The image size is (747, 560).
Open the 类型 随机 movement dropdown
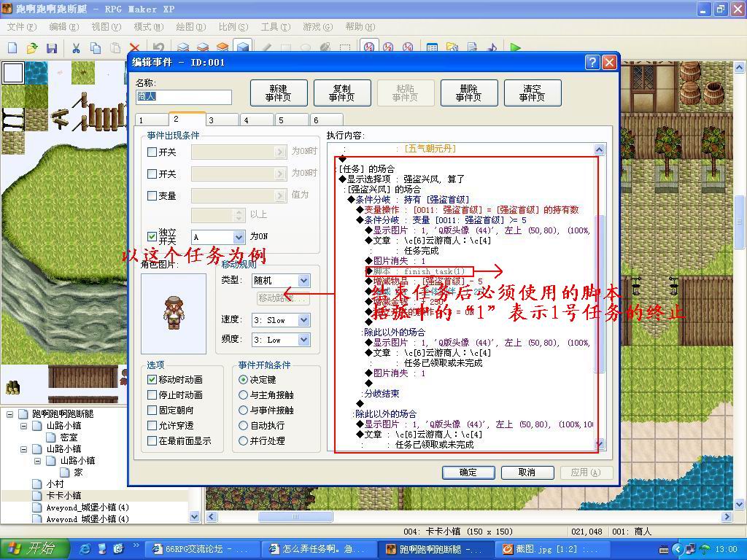tap(303, 281)
